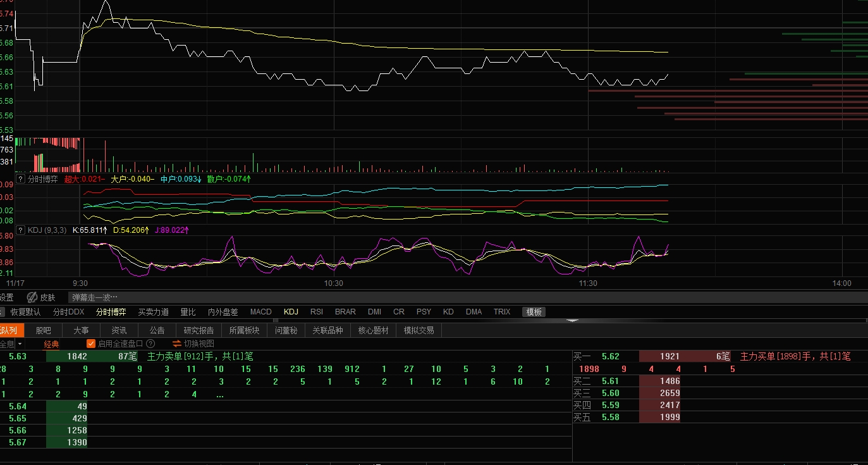Open the 皮肤 skin icon

(x=32, y=297)
